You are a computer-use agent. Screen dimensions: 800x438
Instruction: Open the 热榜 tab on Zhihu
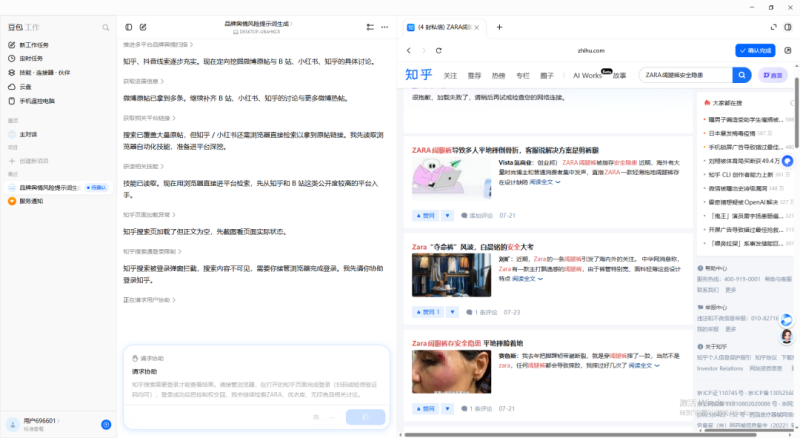coord(498,76)
